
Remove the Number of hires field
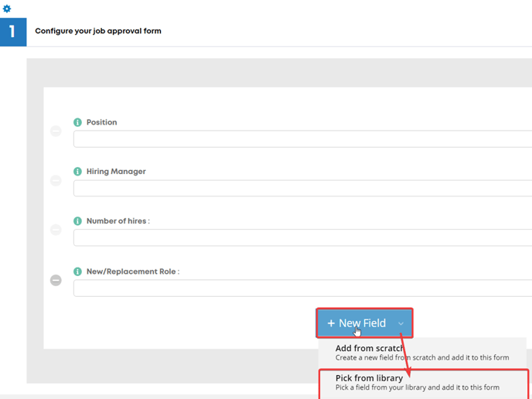coord(56,230)
